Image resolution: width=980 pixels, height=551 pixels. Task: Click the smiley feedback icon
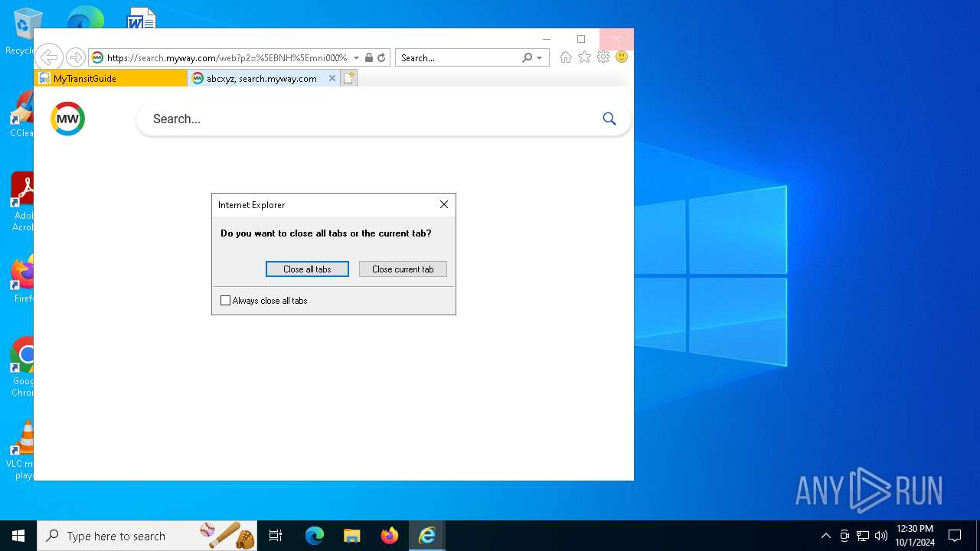[x=622, y=57]
